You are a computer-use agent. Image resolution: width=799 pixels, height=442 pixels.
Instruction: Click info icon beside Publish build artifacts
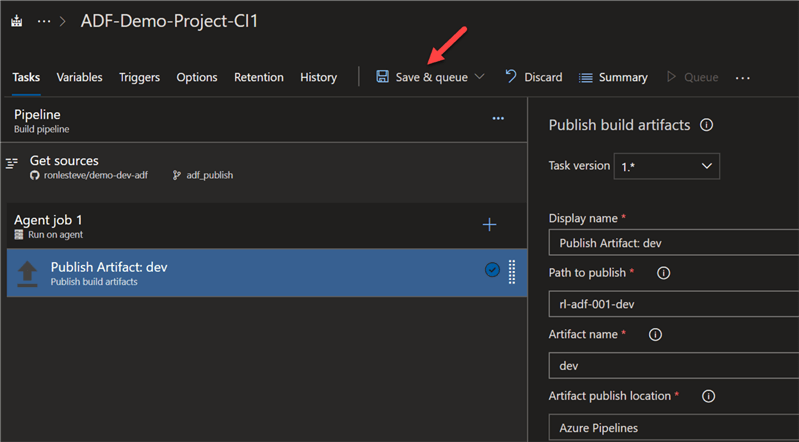tap(707, 125)
